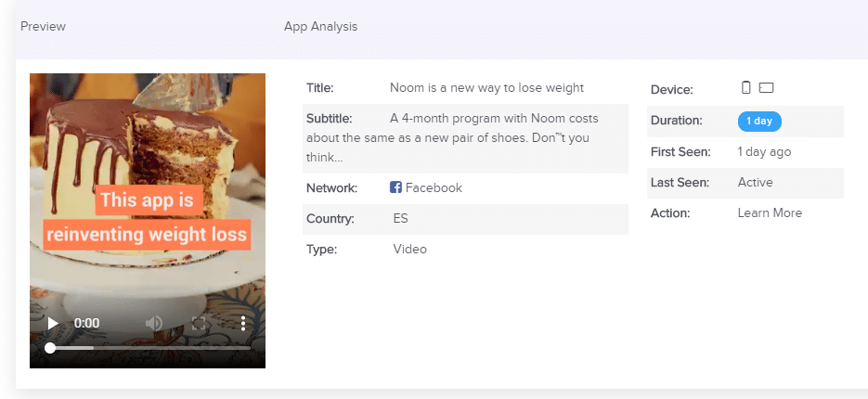Enter fullscreen mode for the video

tap(199, 323)
